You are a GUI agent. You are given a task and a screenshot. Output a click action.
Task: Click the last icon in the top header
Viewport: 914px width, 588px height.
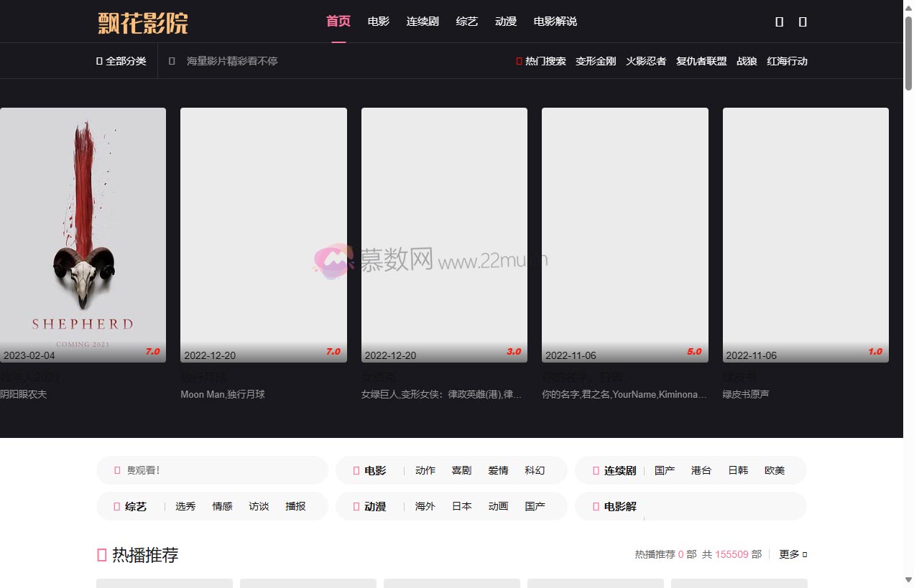tap(803, 22)
